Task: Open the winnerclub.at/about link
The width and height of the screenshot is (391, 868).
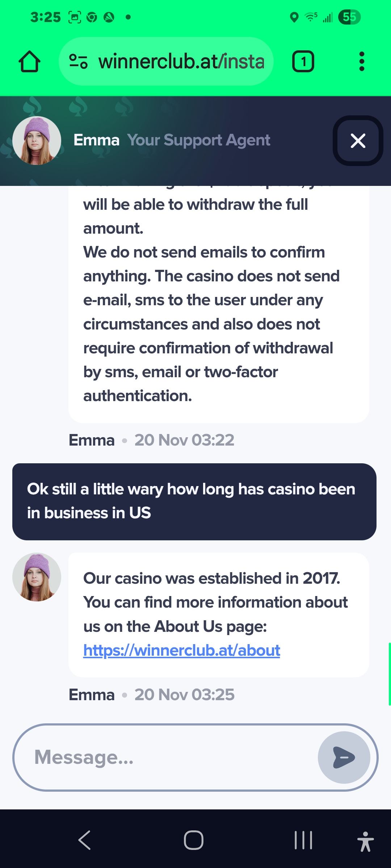Action: (182, 650)
